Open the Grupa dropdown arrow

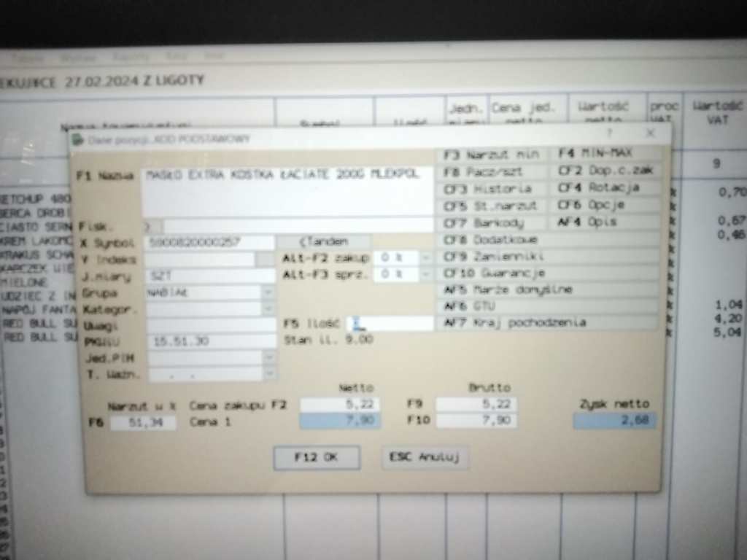pyautogui.click(x=269, y=292)
